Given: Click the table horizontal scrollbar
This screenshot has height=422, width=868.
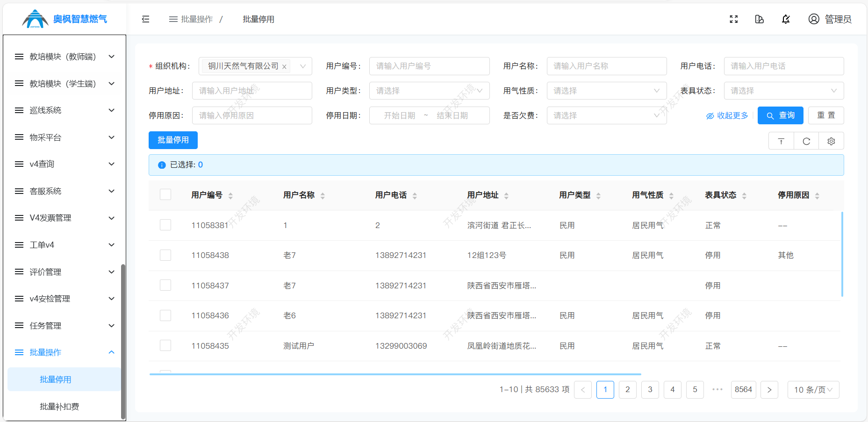Looking at the screenshot, I should 395,374.
